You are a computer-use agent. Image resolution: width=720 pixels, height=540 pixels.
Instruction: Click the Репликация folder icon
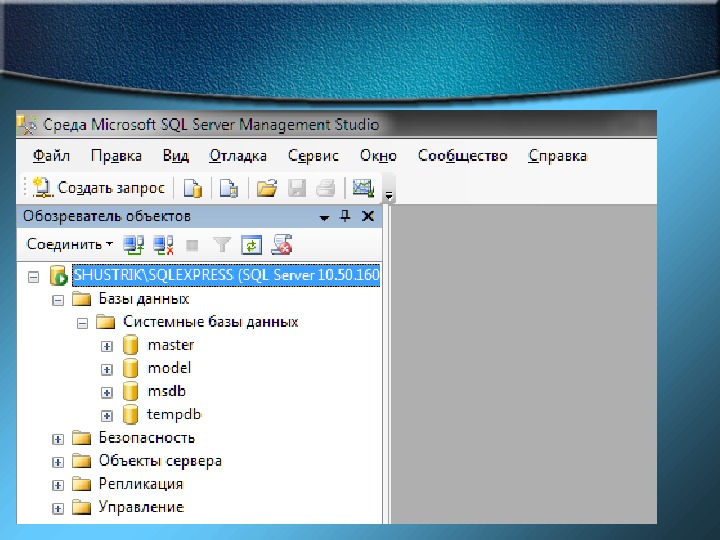[x=82, y=484]
